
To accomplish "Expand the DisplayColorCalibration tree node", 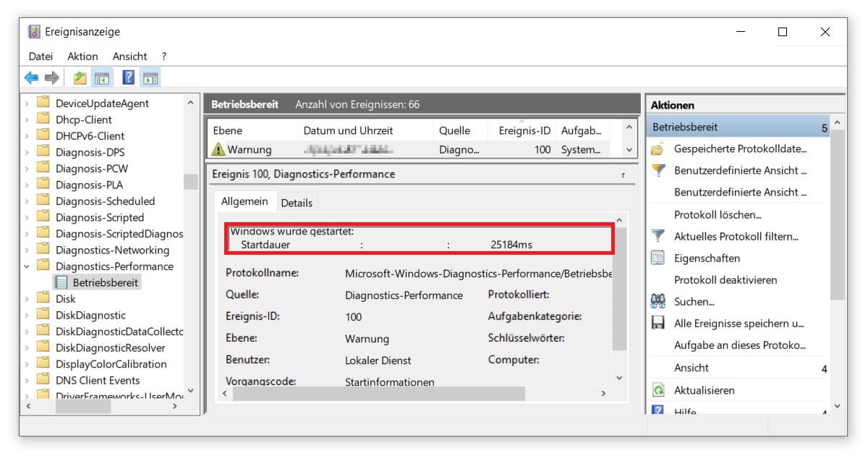I will pos(27,364).
